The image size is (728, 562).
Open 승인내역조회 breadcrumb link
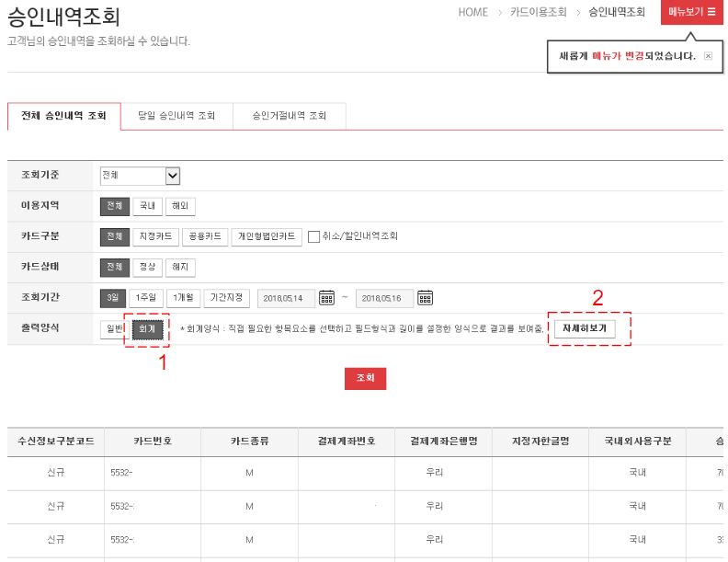coord(617,12)
